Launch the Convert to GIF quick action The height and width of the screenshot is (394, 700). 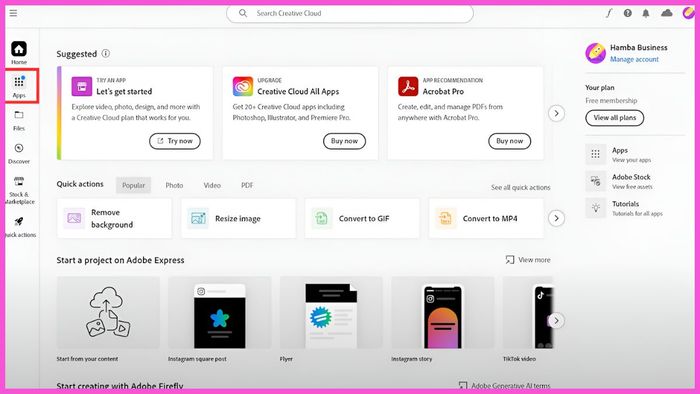(x=362, y=218)
